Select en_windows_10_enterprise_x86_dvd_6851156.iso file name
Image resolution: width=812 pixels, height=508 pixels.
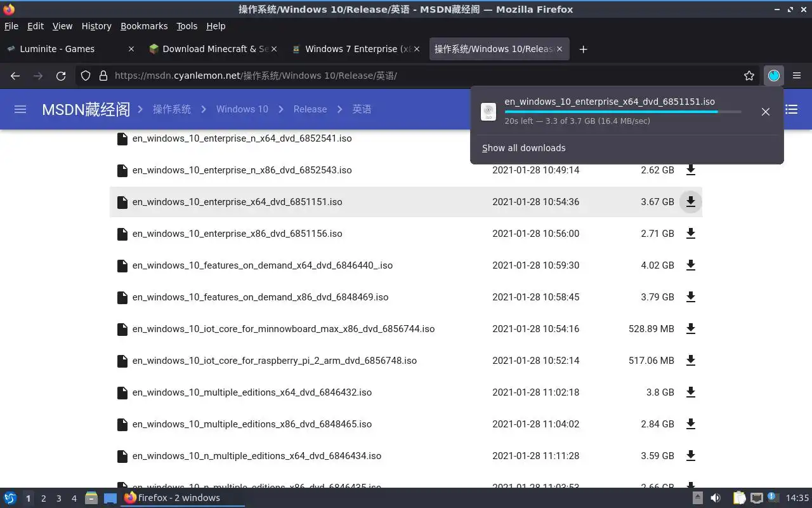tap(237, 234)
